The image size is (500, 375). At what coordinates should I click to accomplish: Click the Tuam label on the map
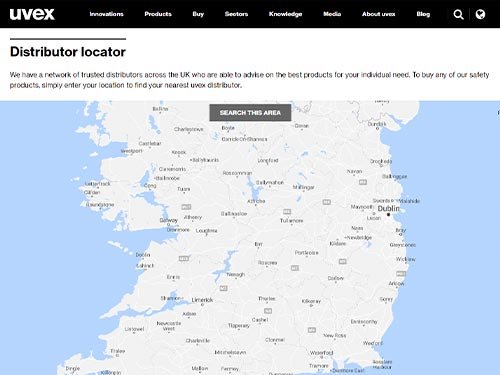(x=184, y=189)
